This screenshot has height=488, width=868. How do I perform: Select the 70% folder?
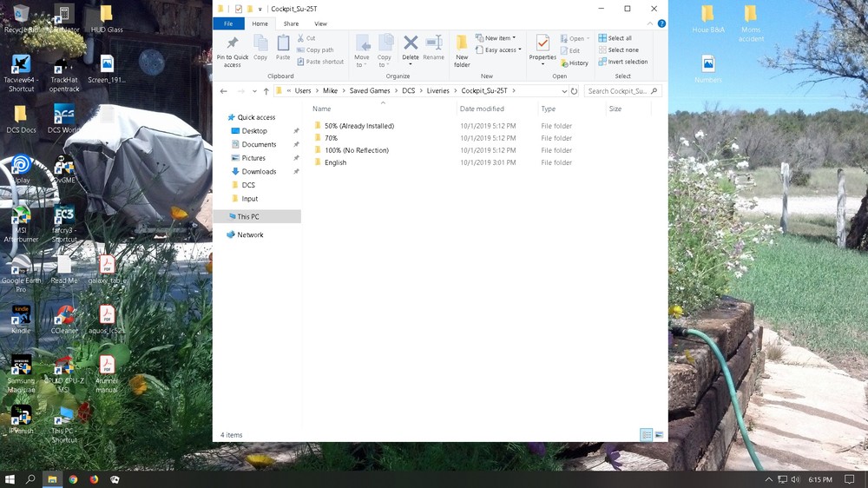pos(331,138)
